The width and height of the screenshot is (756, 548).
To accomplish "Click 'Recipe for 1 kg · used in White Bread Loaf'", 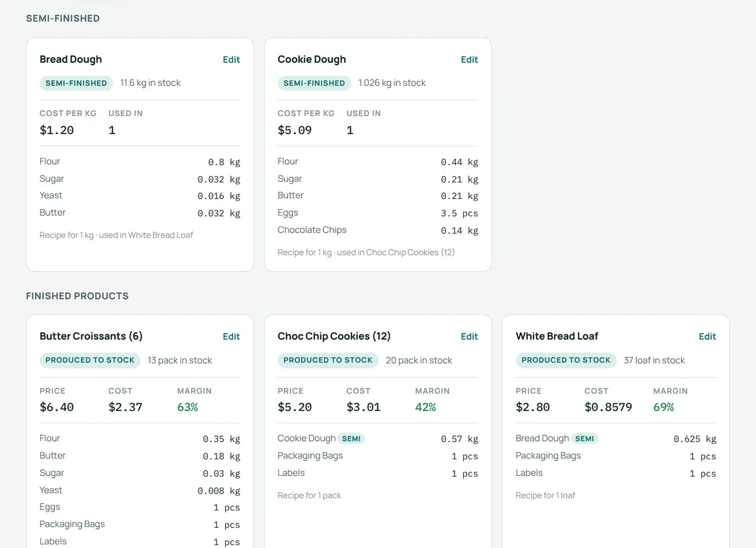I will click(x=116, y=235).
